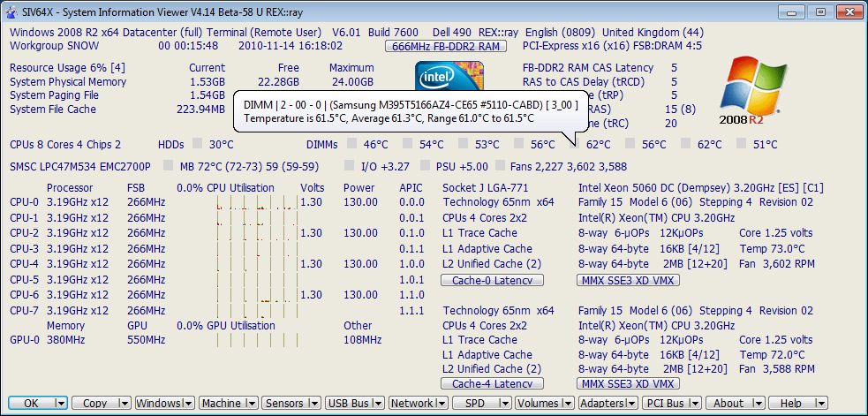Click the 'Workgroup SNOW' label
This screenshot has height=416, width=868.
pos(55,46)
